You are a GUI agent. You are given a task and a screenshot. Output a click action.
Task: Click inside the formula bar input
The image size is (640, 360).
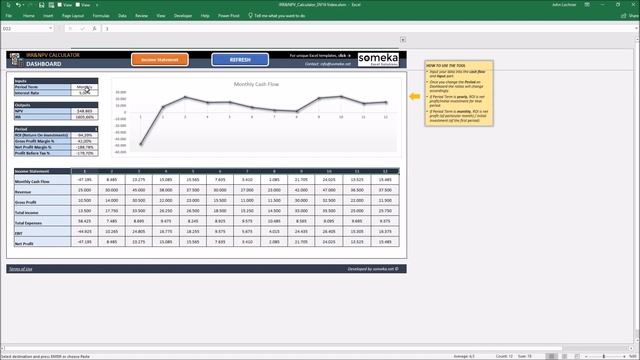tap(367, 29)
